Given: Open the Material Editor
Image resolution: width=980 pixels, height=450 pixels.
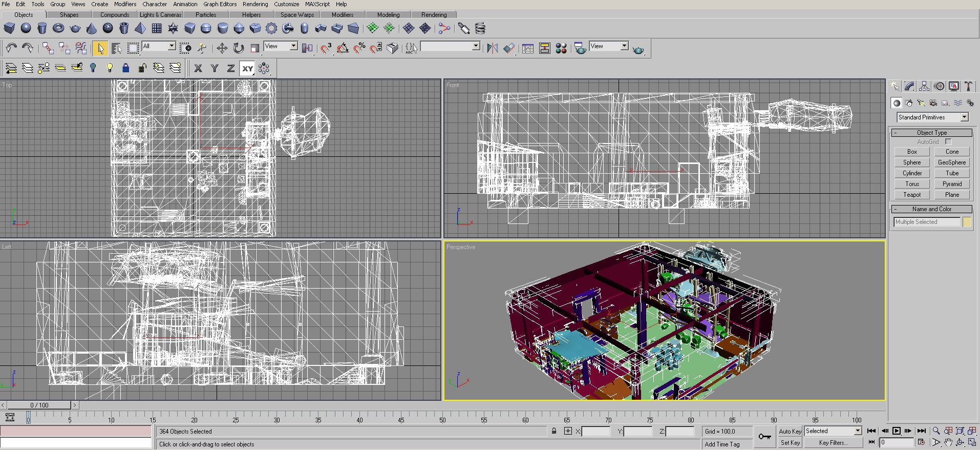Looking at the screenshot, I should (561, 48).
